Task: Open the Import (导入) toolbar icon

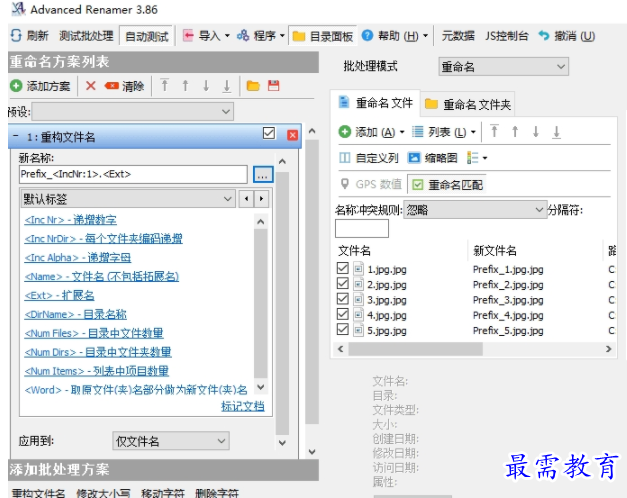Action: pyautogui.click(x=188, y=36)
